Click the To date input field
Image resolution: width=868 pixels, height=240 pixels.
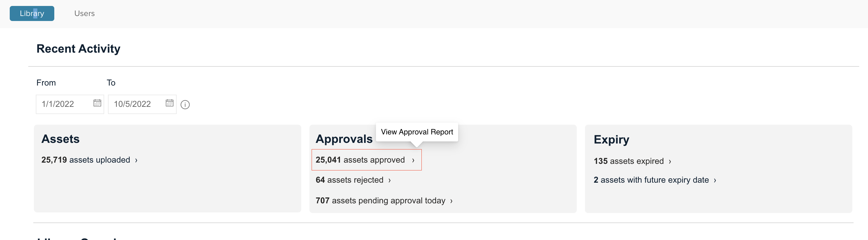[142, 104]
